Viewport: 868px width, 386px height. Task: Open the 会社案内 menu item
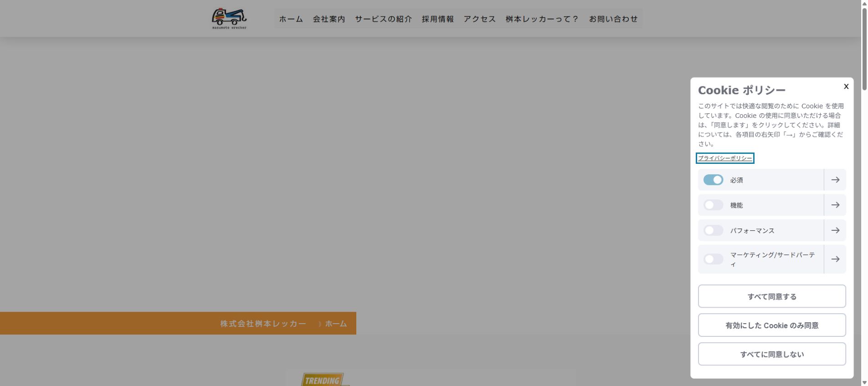pyautogui.click(x=329, y=19)
